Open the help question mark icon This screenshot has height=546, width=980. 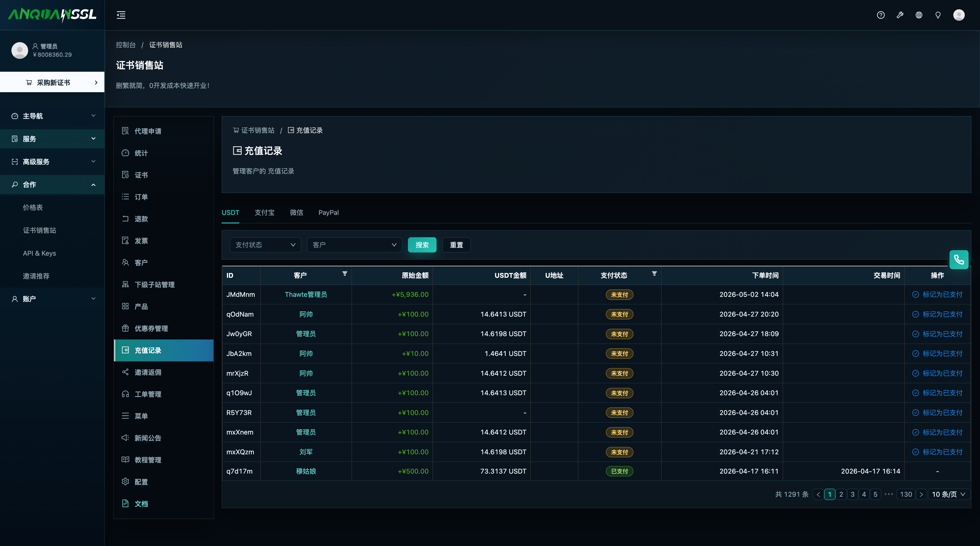[881, 15]
